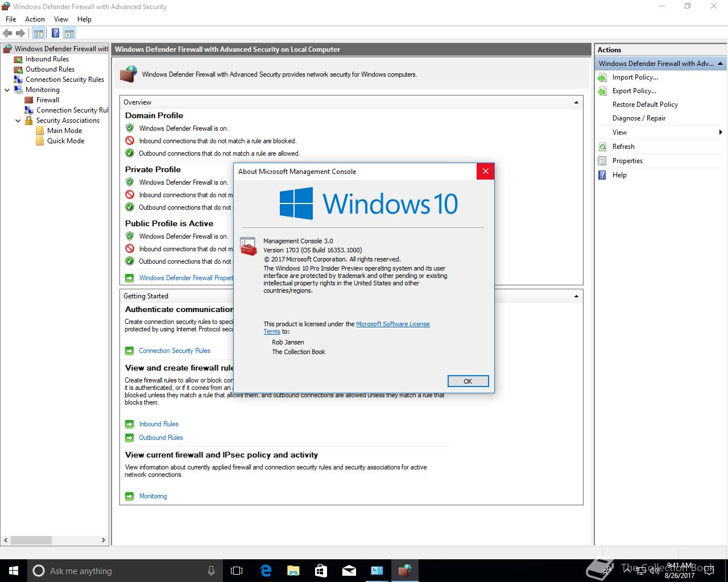Toggle the Show/Hide Action Pane toolbar icon
The image size is (728, 582).
pyautogui.click(x=69, y=34)
